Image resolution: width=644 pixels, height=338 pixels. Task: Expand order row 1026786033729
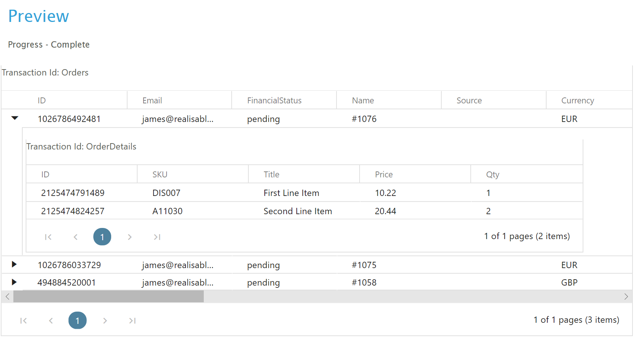[x=14, y=264]
